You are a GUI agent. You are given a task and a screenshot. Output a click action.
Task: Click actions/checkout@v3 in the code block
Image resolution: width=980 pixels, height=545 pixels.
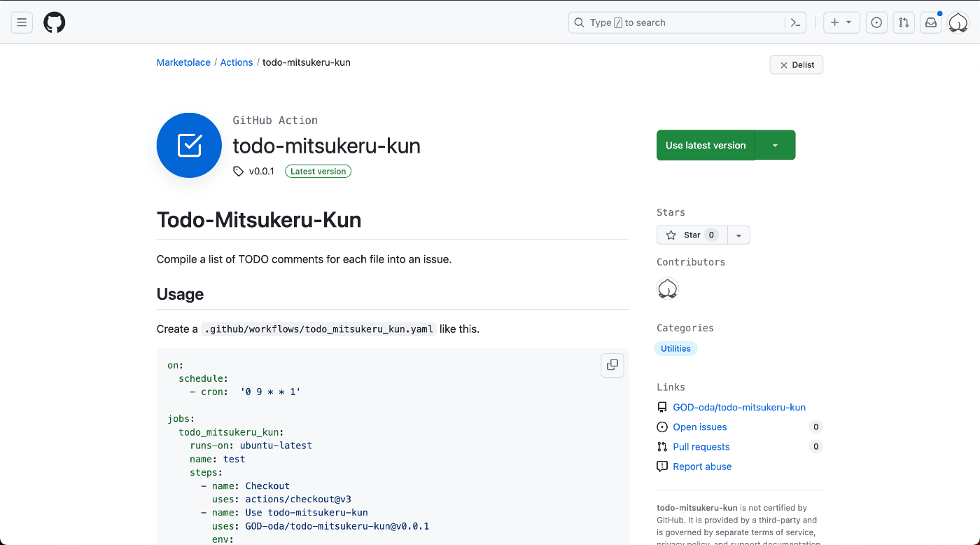coord(298,499)
